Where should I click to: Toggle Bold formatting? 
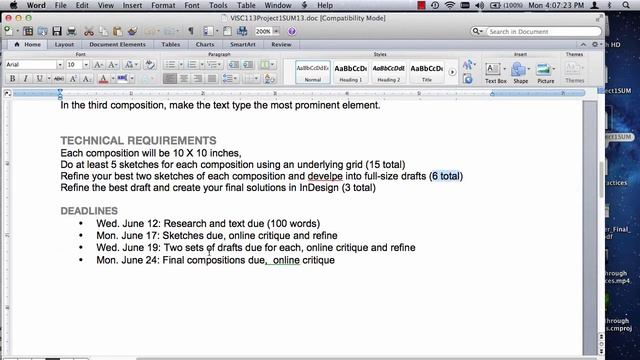12,78
